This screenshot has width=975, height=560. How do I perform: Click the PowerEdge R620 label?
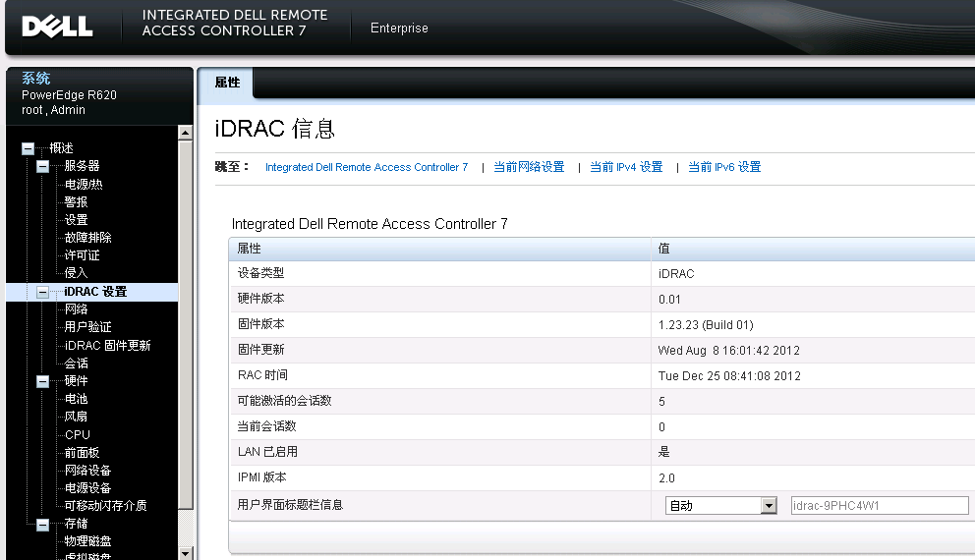69,95
